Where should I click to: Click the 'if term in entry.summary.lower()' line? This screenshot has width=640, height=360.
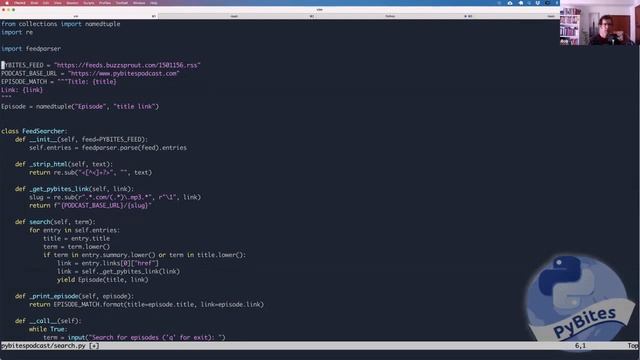[144, 255]
